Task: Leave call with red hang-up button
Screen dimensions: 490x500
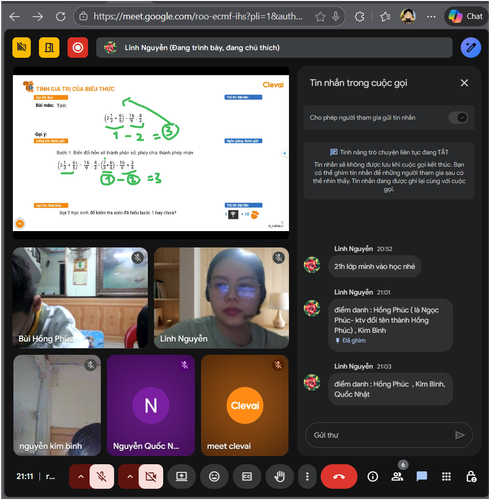Action: click(x=339, y=477)
